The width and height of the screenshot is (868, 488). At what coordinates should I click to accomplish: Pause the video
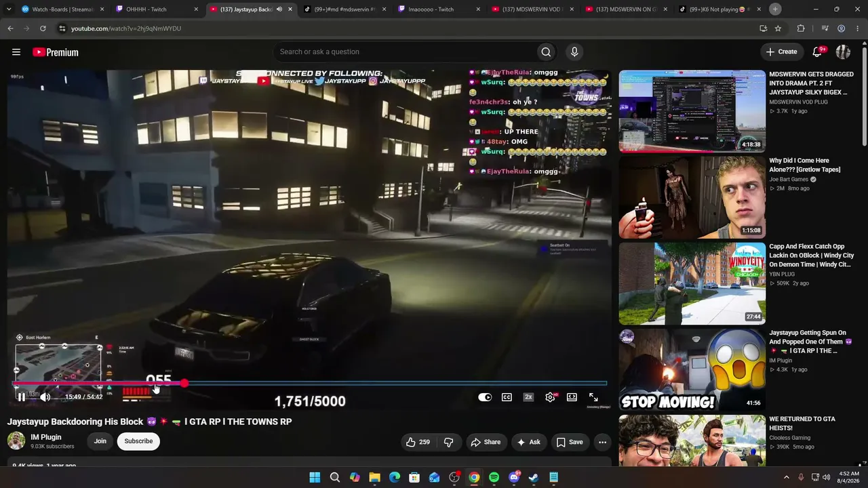click(x=21, y=397)
